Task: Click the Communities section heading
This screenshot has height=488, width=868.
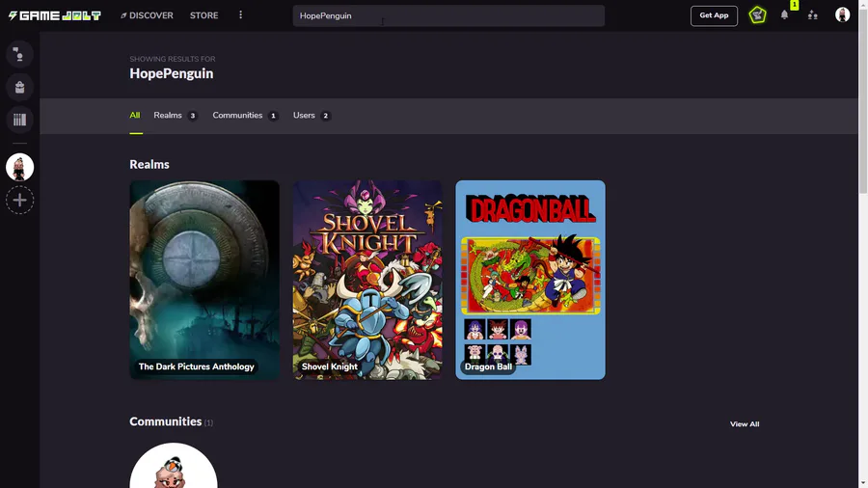Action: (165, 421)
